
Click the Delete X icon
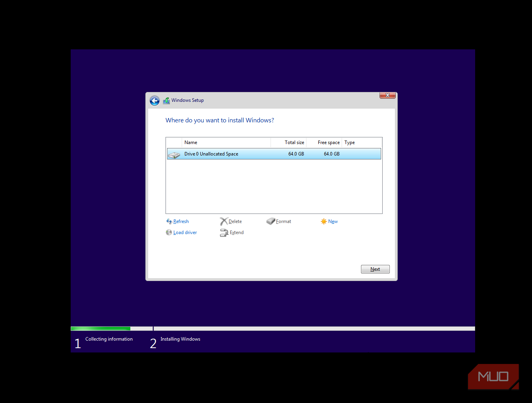(x=224, y=221)
